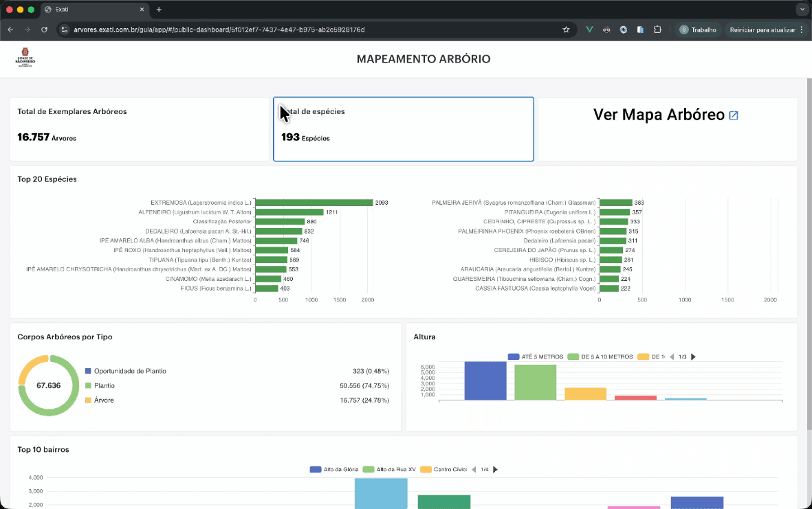Image resolution: width=812 pixels, height=509 pixels.
Task: Reload the page using the refresh icon
Action: 44,30
